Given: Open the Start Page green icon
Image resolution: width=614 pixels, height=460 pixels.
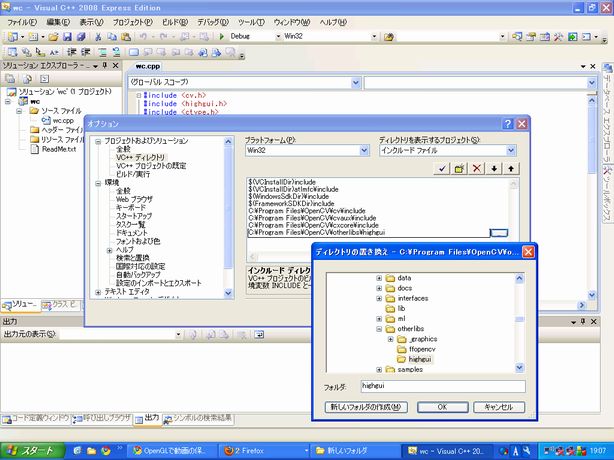Looking at the screenshot, I should [x=572, y=37].
